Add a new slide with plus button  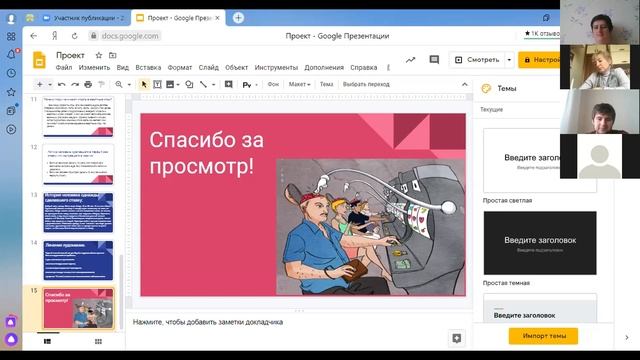point(40,84)
